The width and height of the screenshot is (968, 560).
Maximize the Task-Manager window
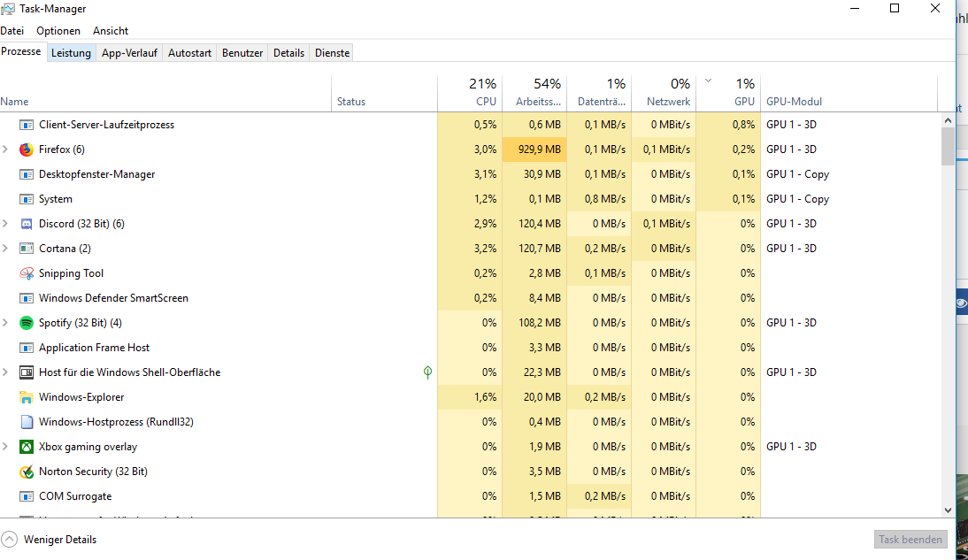click(x=895, y=9)
